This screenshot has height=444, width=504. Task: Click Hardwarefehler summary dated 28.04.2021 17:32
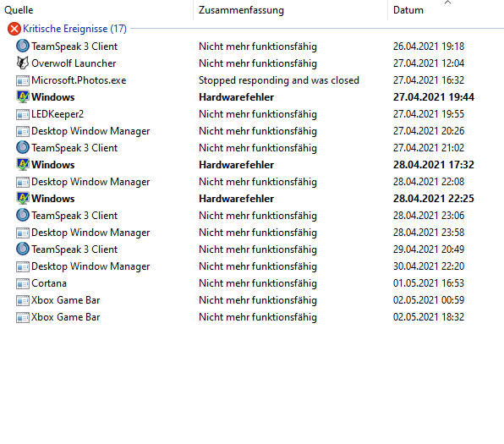point(236,165)
